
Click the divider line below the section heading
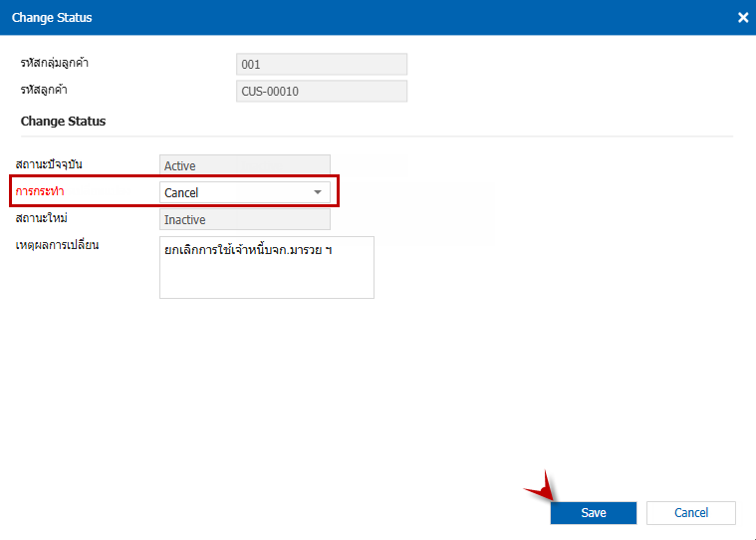click(x=377, y=135)
